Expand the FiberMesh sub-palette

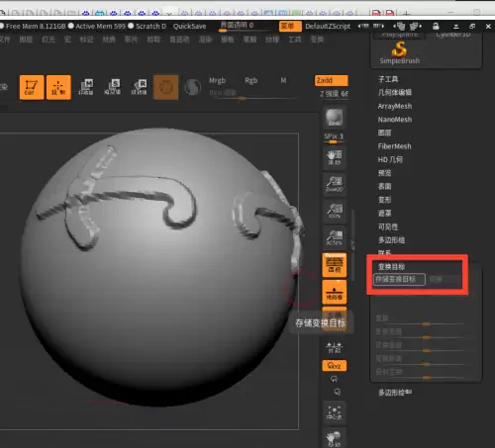pyautogui.click(x=394, y=146)
